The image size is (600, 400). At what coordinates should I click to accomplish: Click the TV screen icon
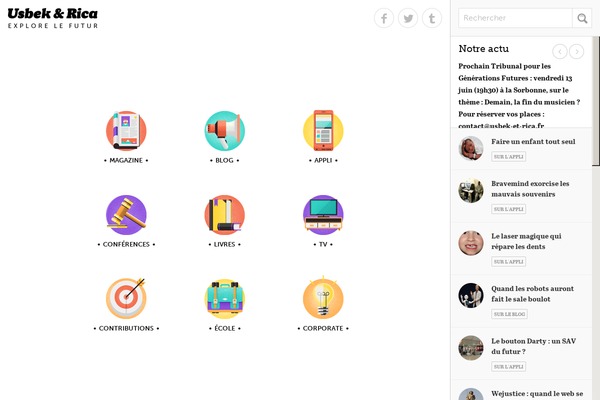point(323,215)
